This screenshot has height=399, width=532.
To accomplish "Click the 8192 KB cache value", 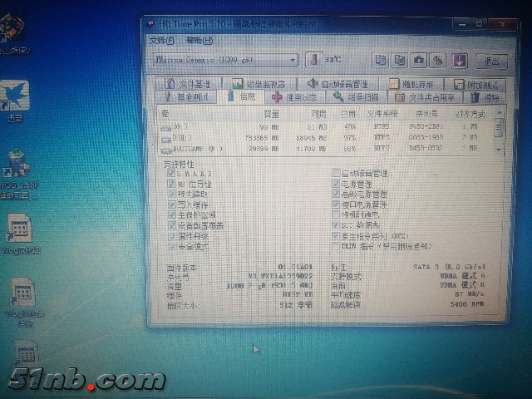I will pyautogui.click(x=298, y=294).
